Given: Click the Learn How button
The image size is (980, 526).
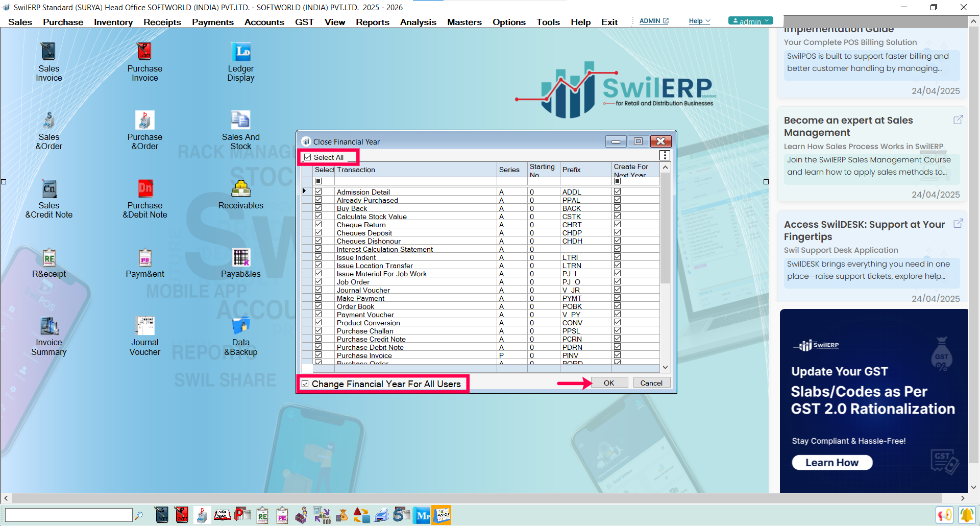Looking at the screenshot, I should pyautogui.click(x=832, y=463).
